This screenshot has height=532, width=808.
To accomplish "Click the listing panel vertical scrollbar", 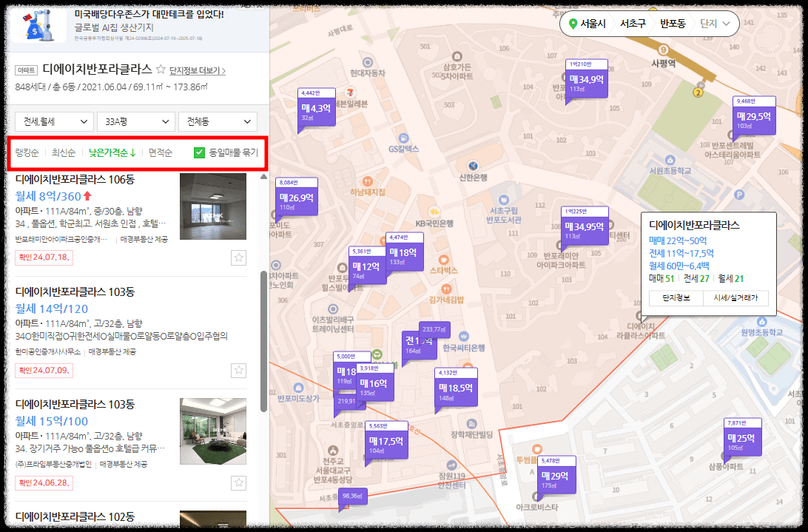I will coord(264,341).
